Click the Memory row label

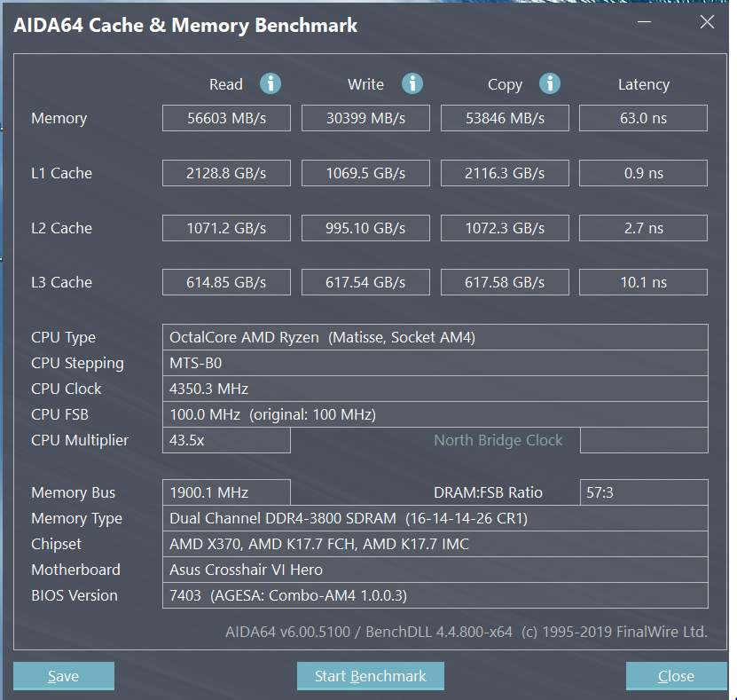click(x=59, y=119)
